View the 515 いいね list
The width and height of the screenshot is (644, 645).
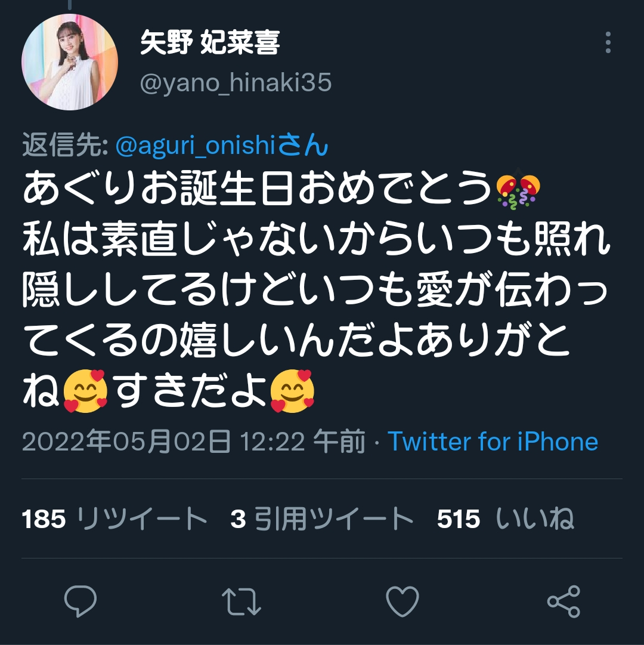(x=505, y=519)
